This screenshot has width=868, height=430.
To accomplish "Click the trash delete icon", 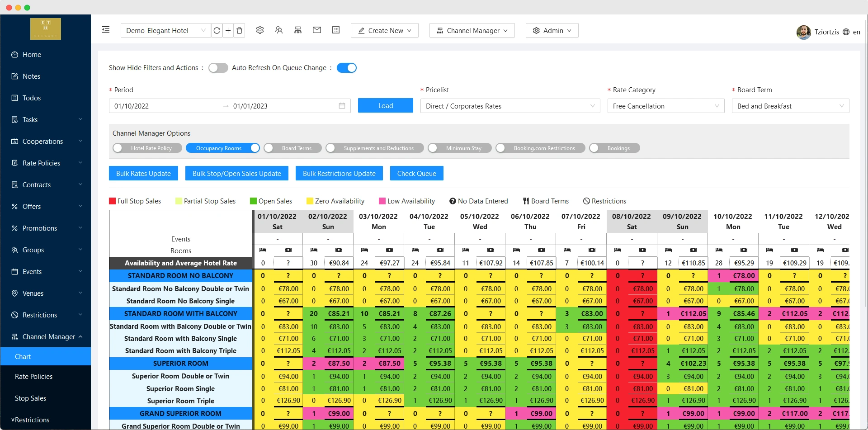I will (240, 30).
